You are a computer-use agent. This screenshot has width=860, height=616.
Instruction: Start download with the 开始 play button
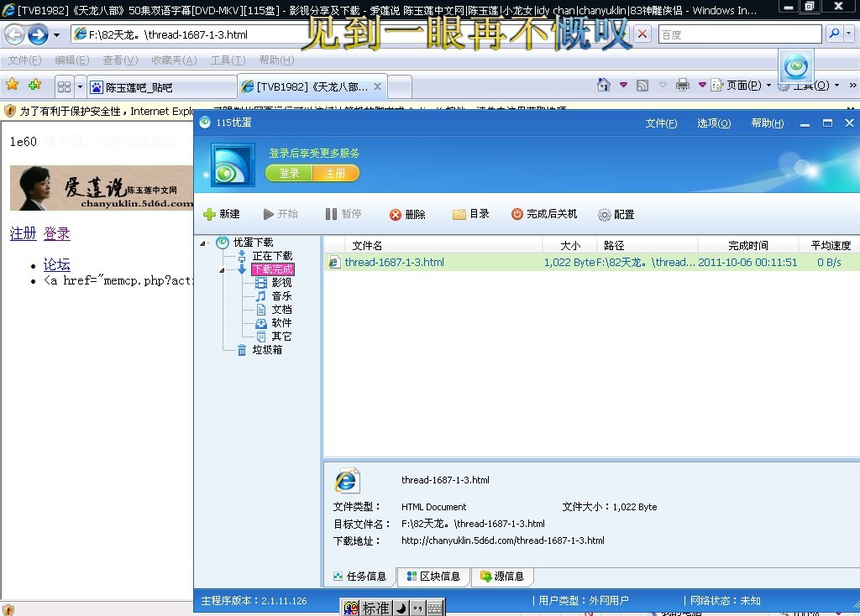tap(281, 214)
